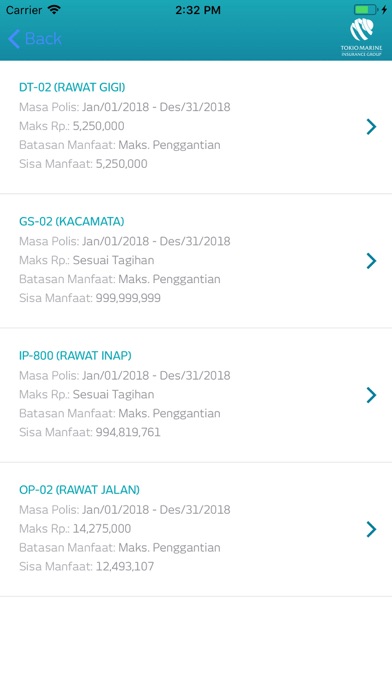Tap Sisa Manfaat 999,999,999 row
The width and height of the screenshot is (392, 696).
(x=90, y=298)
